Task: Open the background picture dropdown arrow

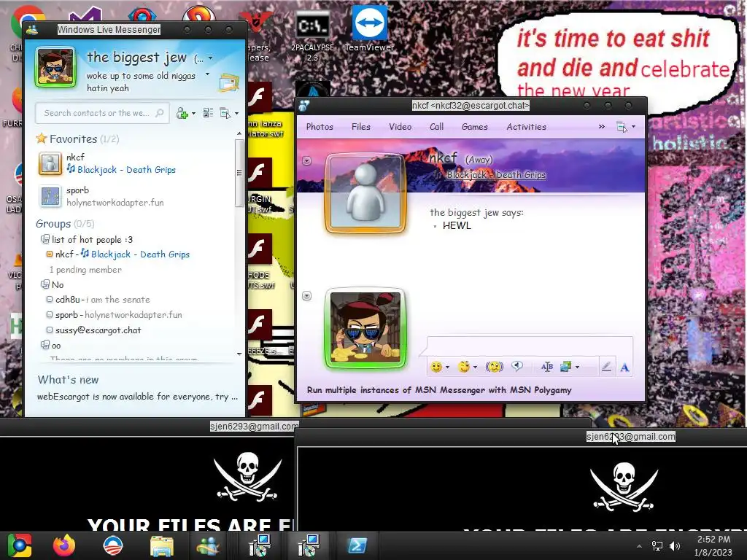Action: click(578, 367)
